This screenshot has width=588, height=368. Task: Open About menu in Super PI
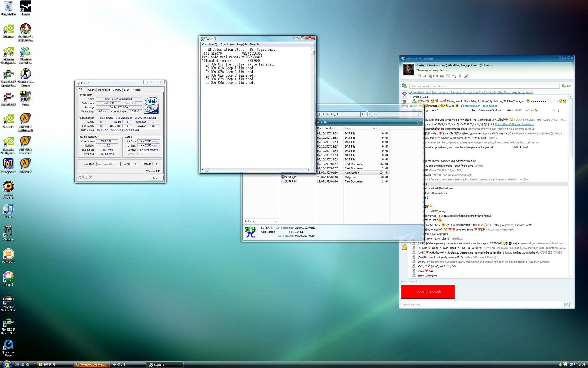click(227, 44)
